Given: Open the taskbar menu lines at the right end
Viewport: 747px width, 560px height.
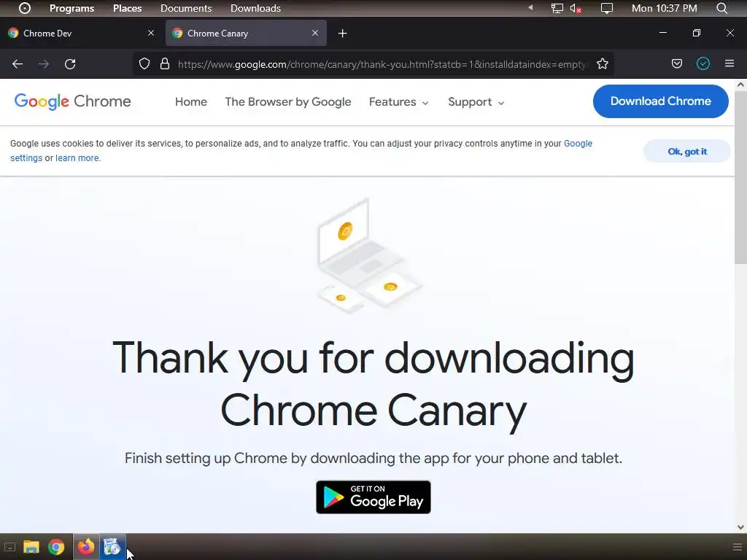Looking at the screenshot, I should point(737,547).
